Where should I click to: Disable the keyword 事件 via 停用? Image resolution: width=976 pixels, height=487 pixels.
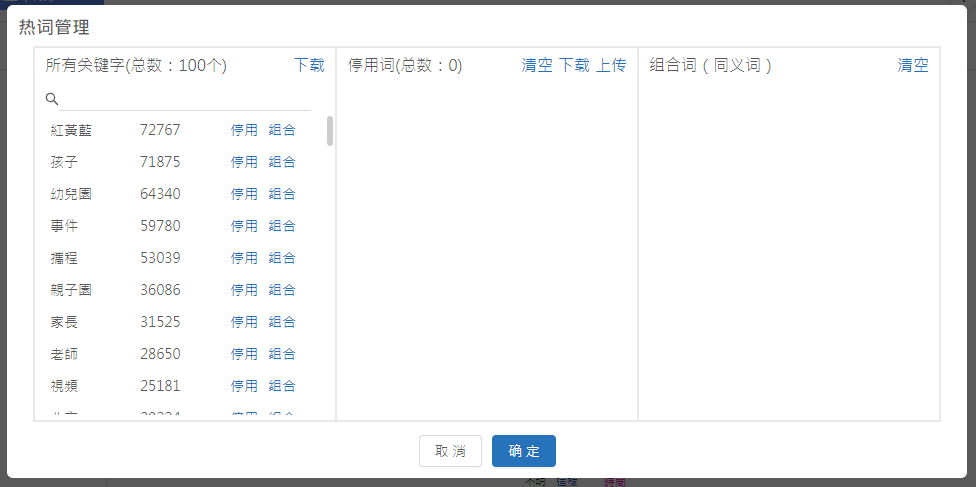244,226
